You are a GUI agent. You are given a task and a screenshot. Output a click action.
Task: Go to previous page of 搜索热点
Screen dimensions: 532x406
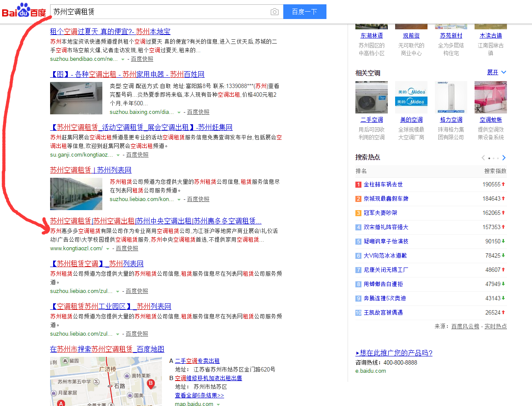tap(483, 158)
